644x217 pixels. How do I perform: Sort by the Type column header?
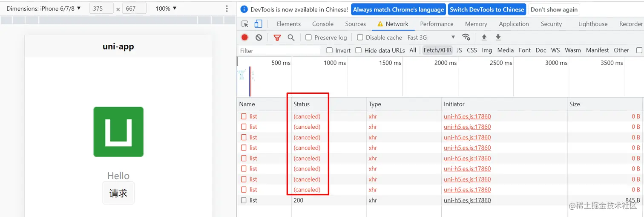point(404,104)
